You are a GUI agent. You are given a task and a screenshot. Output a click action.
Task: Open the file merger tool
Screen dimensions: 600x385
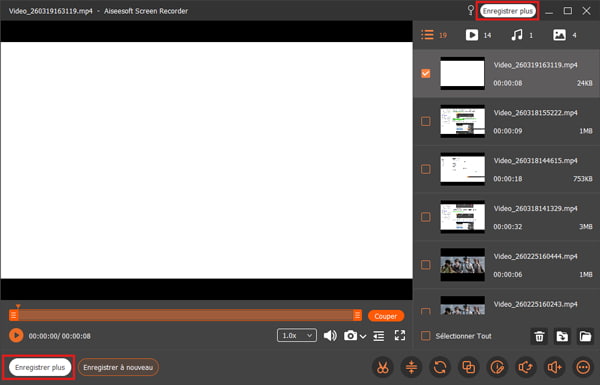[x=469, y=367]
